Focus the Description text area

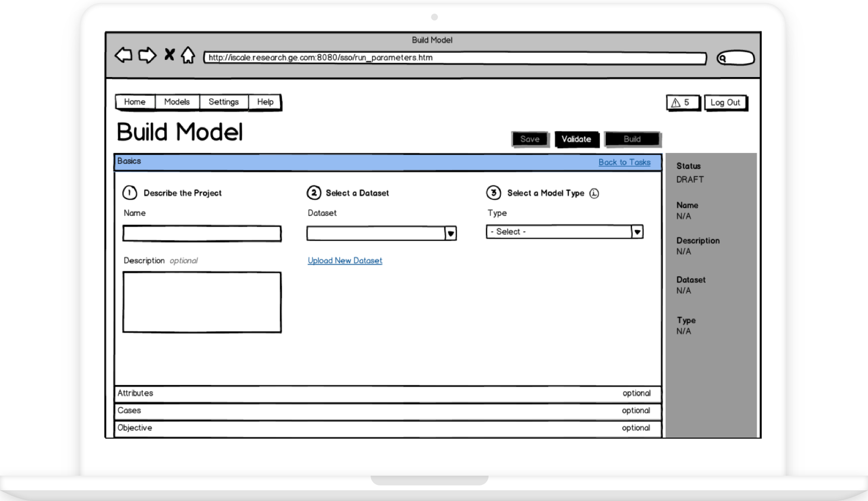pyautogui.click(x=202, y=302)
